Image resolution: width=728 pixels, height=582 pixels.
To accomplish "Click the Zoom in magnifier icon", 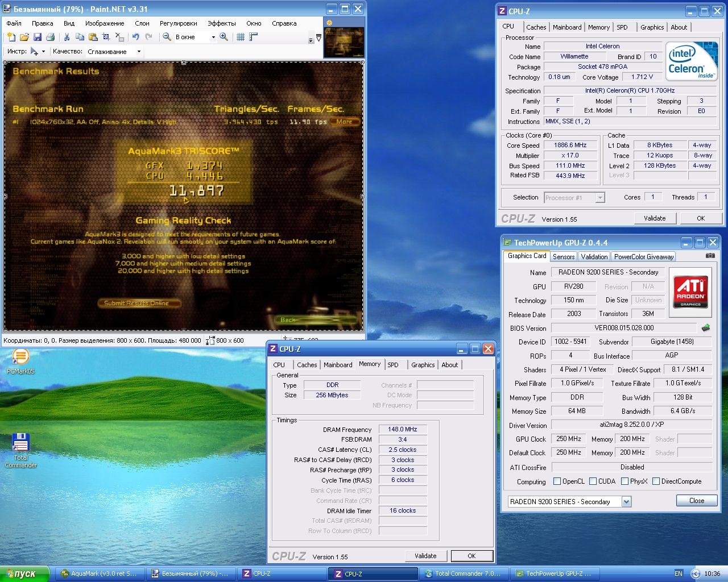I will tap(224, 37).
